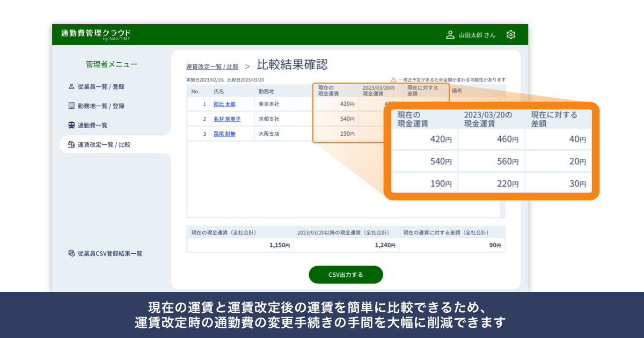Open employee 菜尾 耐無's detail link
644x338 pixels.
(x=224, y=134)
